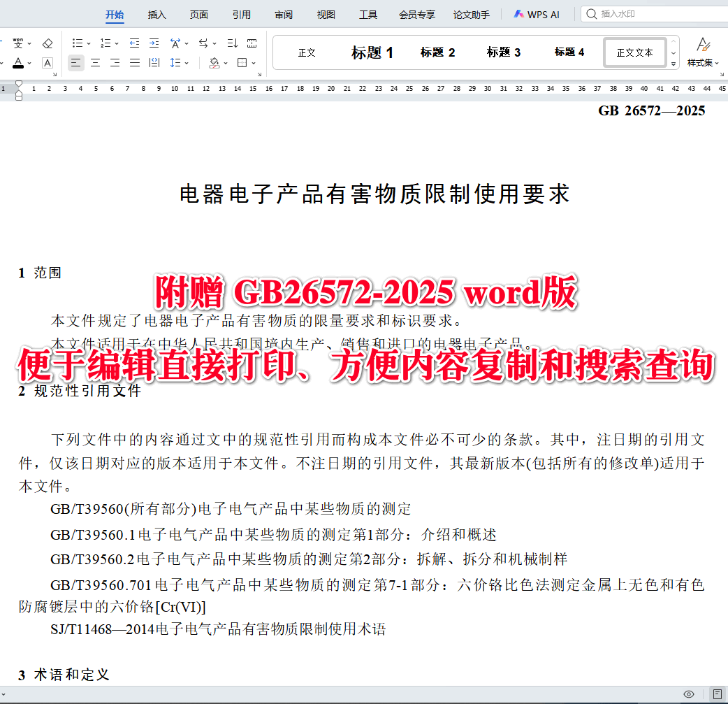Increase the paragraph indent
Viewport: 728px width, 704px height.
[x=154, y=43]
